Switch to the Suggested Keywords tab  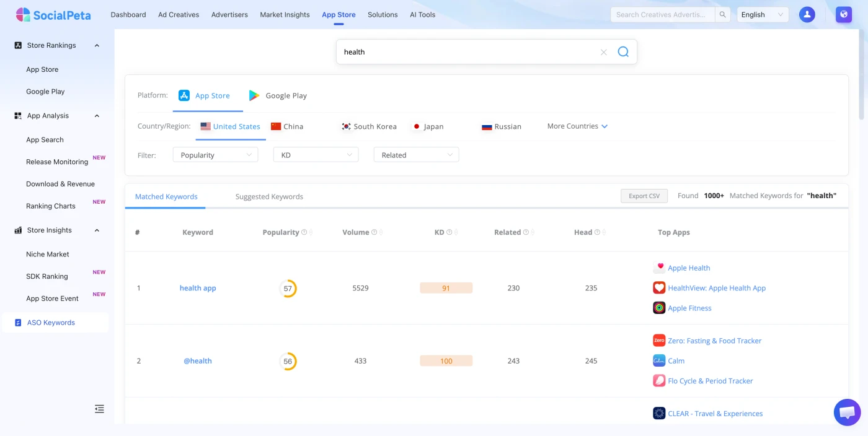(x=269, y=196)
